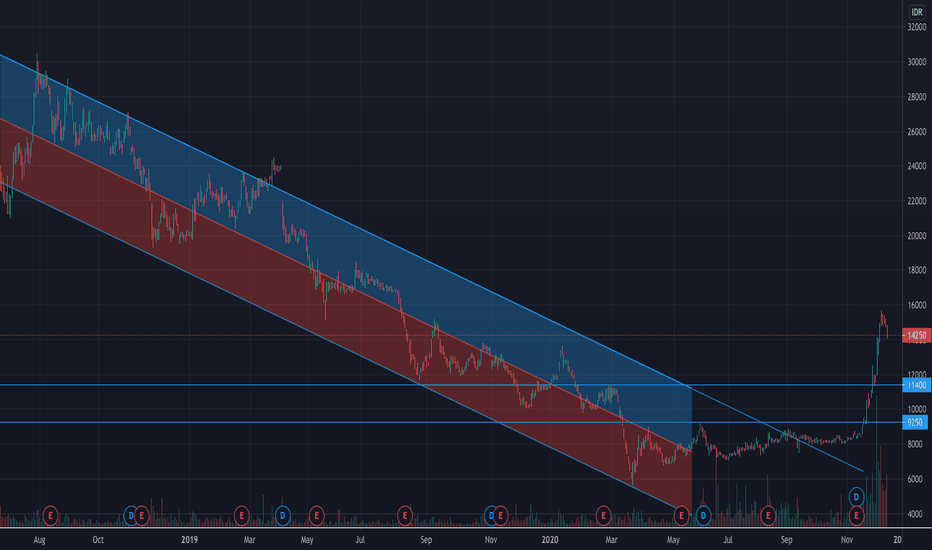Open the dividend marker right of the May 2020 earnings marker
This screenshot has height=550, width=932.
[703, 516]
